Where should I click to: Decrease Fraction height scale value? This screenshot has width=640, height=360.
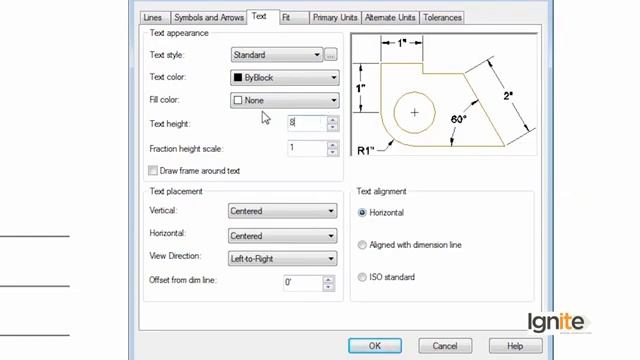tap(333, 152)
